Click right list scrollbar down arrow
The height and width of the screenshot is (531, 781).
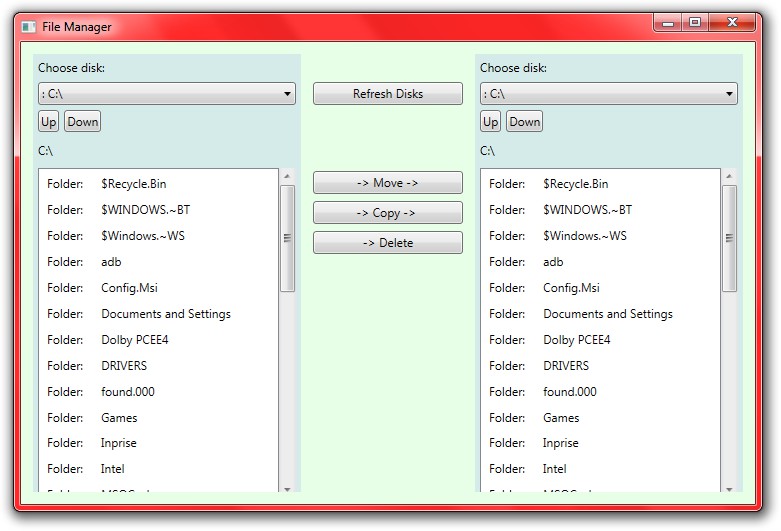tap(729, 489)
